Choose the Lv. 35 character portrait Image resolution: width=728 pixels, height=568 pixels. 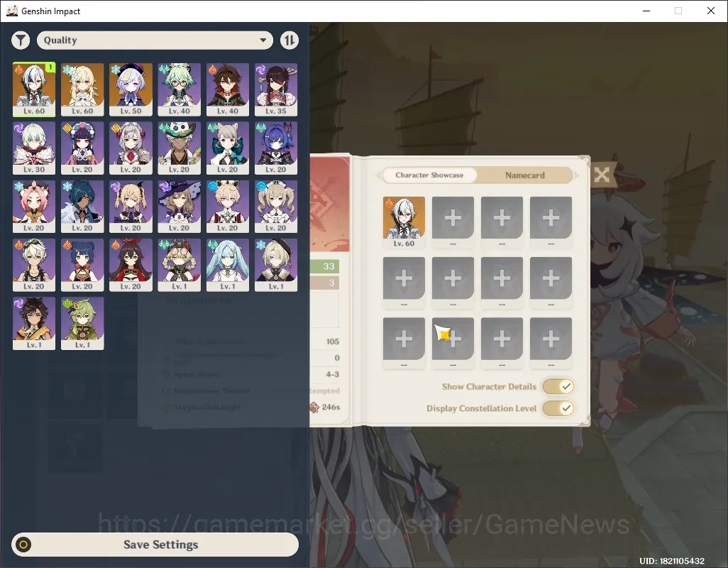coord(276,89)
